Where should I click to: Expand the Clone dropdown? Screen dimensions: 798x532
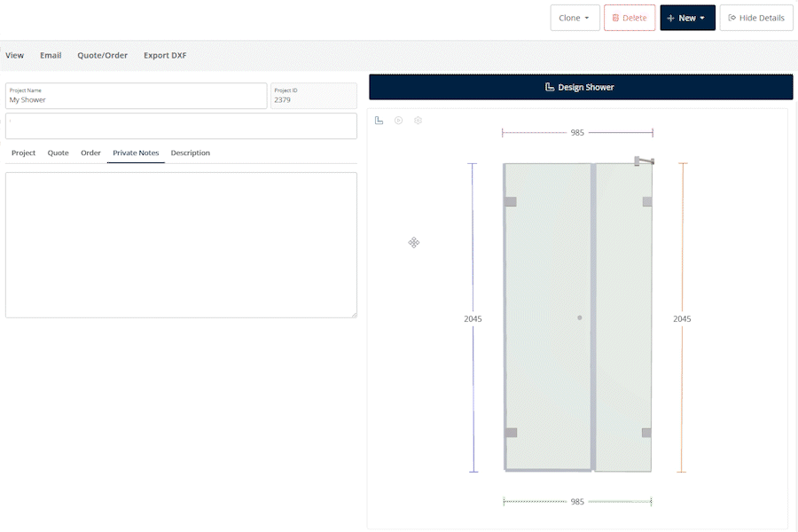pos(575,18)
